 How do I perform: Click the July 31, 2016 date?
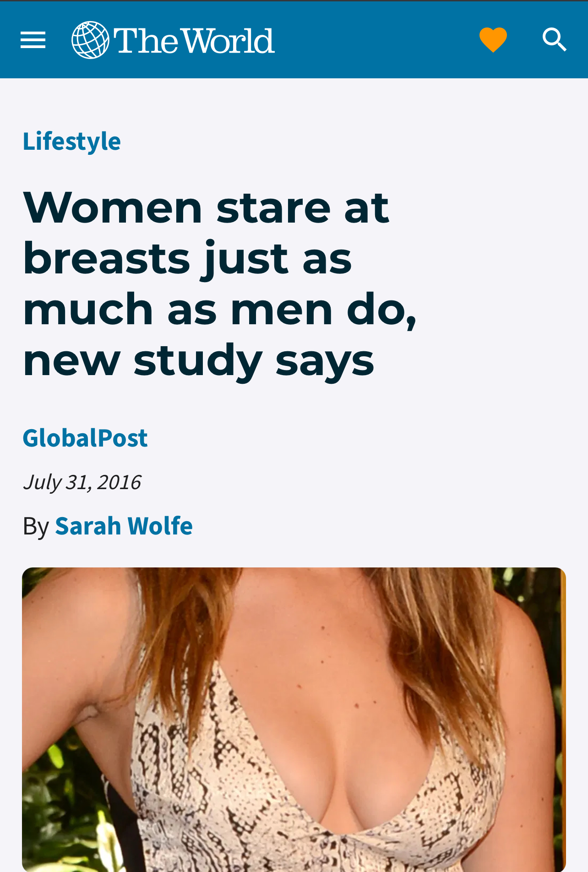(82, 482)
